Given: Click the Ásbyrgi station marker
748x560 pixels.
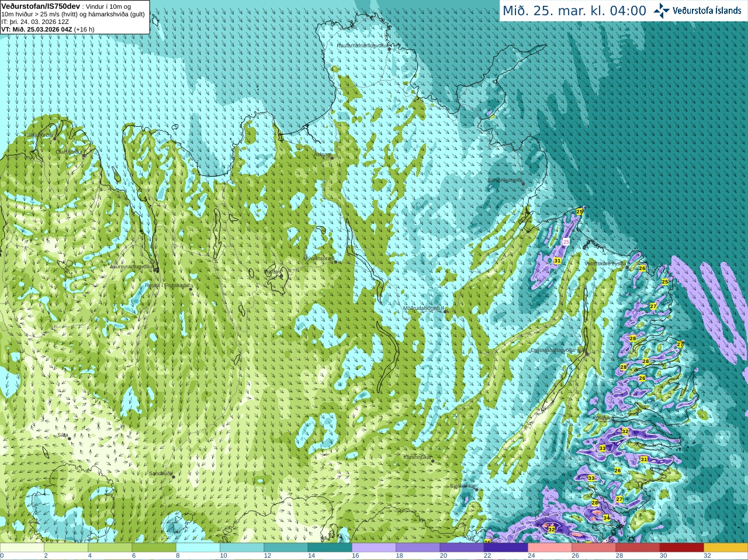Looking at the screenshot, I should (x=332, y=158).
